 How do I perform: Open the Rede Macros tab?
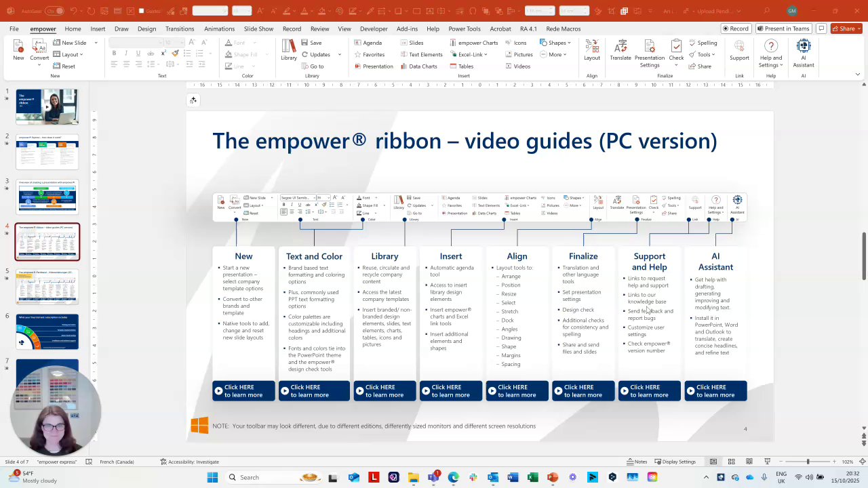[x=564, y=28]
